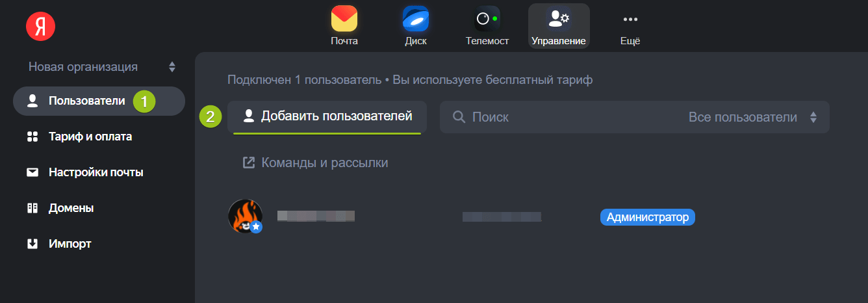Click the Добавить пользователей button
Screen dimensions: 868x303
click(327, 117)
